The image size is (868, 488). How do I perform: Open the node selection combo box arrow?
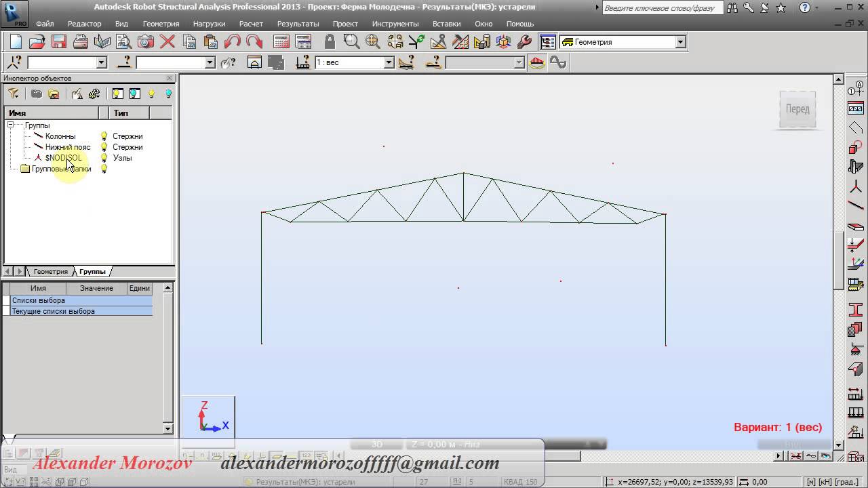pos(102,62)
